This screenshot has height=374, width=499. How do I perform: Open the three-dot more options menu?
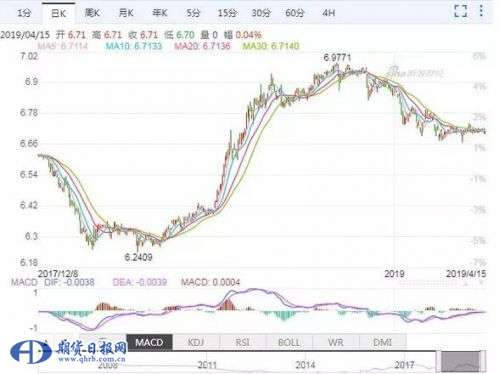click(x=481, y=11)
